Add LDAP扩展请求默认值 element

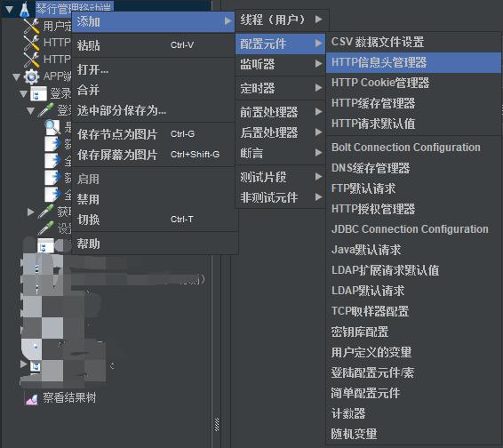[x=413, y=270]
